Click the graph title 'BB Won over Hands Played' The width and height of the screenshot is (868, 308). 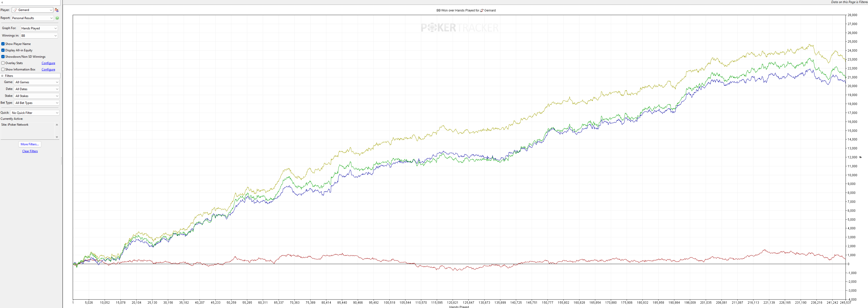click(466, 10)
